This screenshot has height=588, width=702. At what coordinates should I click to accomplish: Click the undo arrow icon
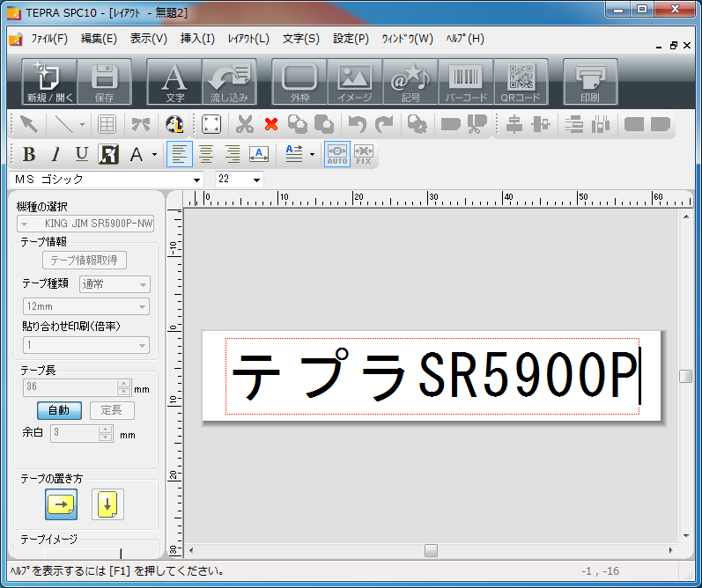tap(358, 124)
